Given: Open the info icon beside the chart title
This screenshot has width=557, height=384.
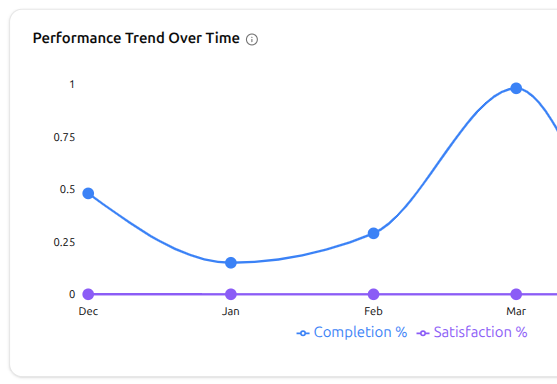Looking at the screenshot, I should point(252,39).
